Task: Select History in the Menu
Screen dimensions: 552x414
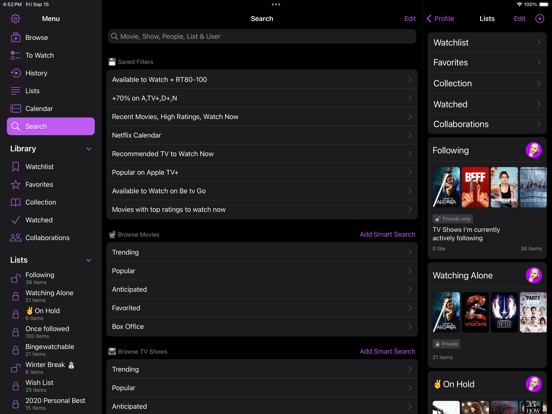Action: pyautogui.click(x=51, y=73)
